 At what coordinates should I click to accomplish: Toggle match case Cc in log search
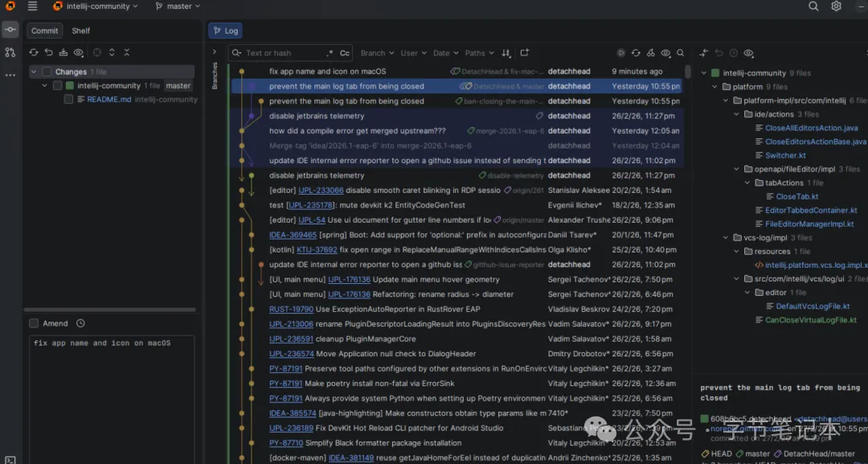click(x=344, y=53)
